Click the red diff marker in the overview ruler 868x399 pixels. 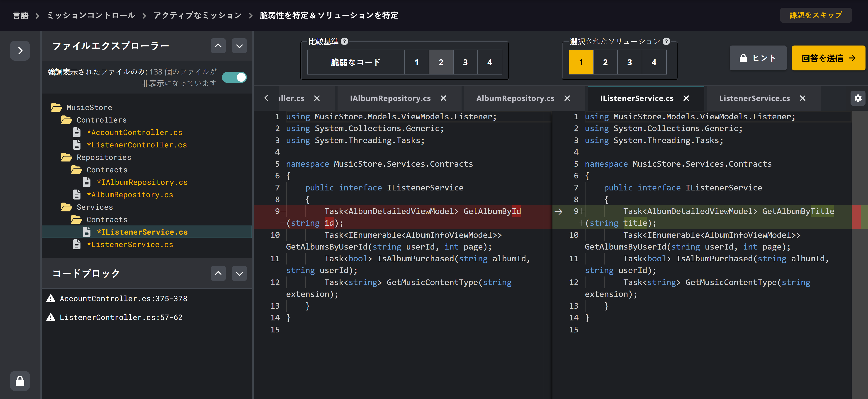coord(856,217)
